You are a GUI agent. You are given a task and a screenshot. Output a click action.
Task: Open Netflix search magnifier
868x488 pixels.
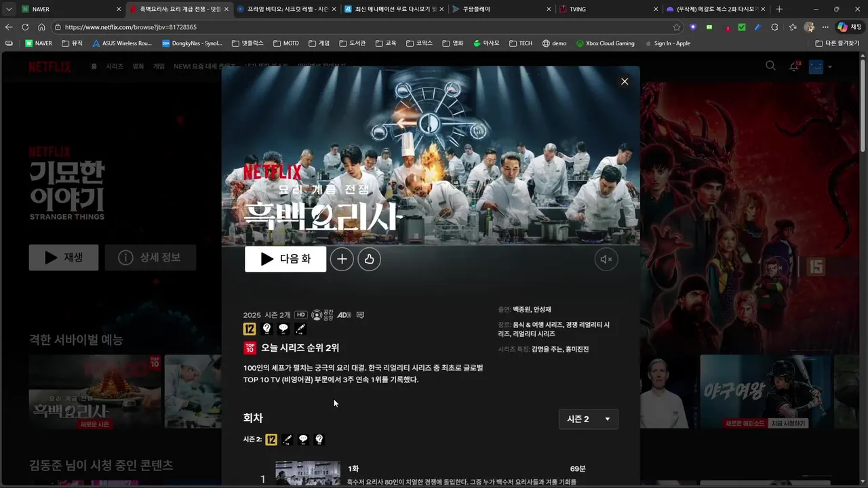(770, 66)
